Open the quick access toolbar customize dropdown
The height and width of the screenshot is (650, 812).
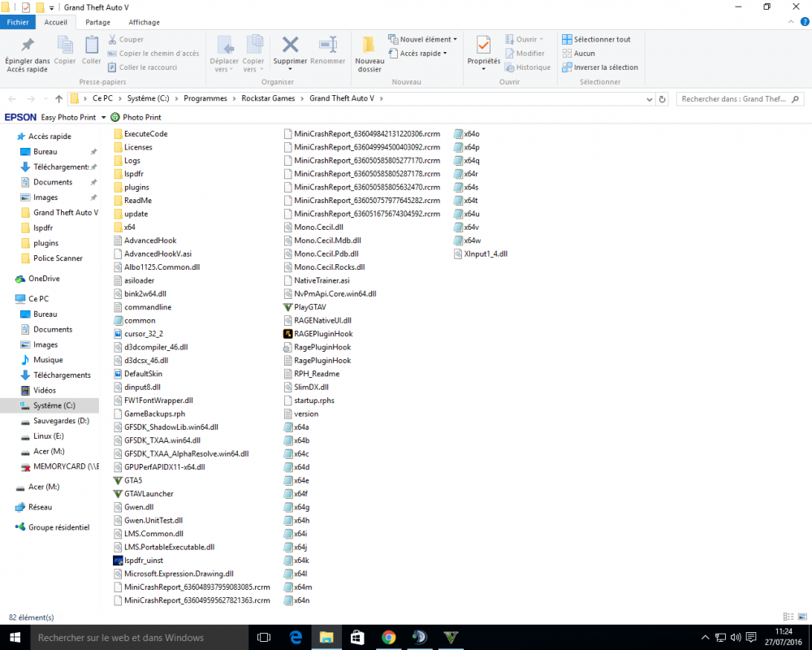51,8
